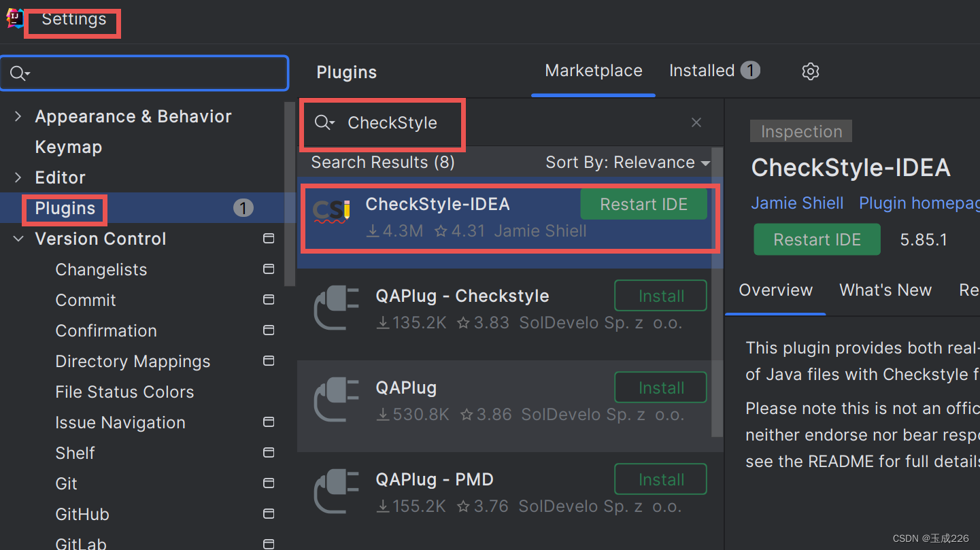Open Issue Navigation settings page
The height and width of the screenshot is (550, 980).
point(120,422)
